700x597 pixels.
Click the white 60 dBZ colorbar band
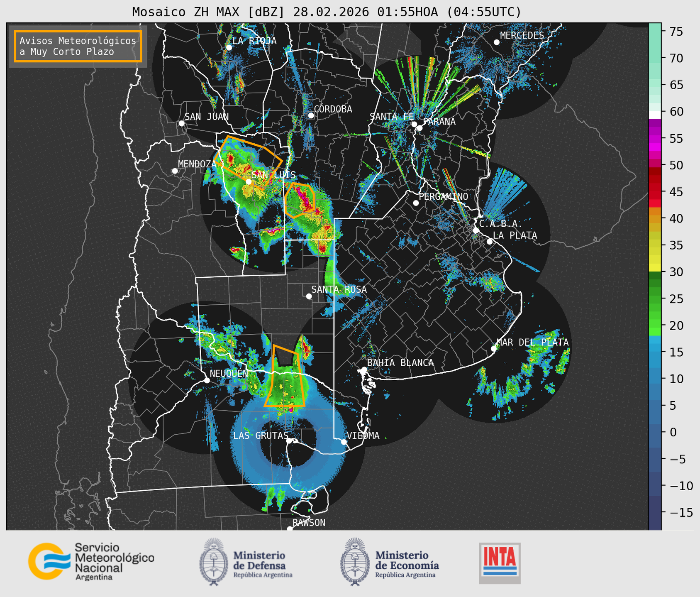coord(655,115)
